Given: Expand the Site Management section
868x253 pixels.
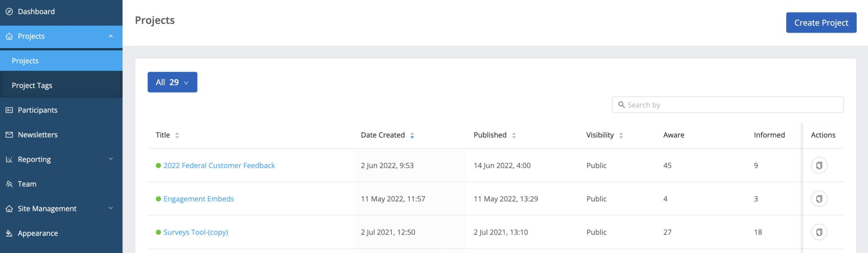Looking at the screenshot, I should click(x=111, y=208).
